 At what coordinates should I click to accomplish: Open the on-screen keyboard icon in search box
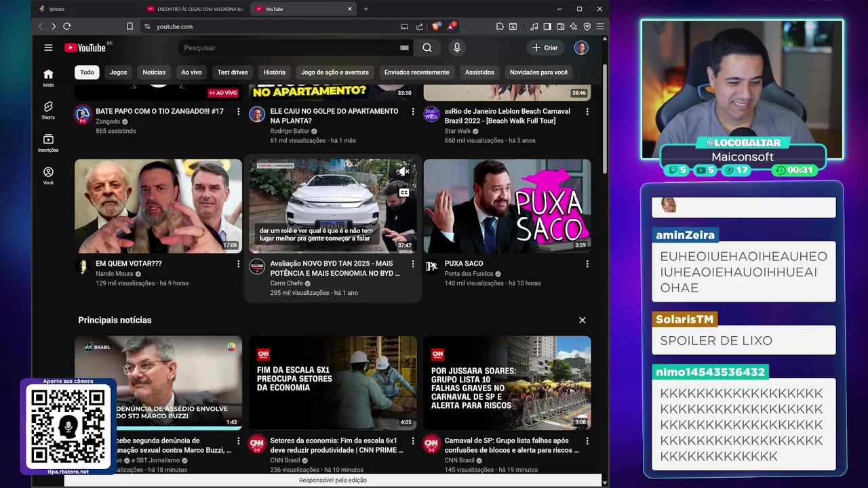(404, 47)
